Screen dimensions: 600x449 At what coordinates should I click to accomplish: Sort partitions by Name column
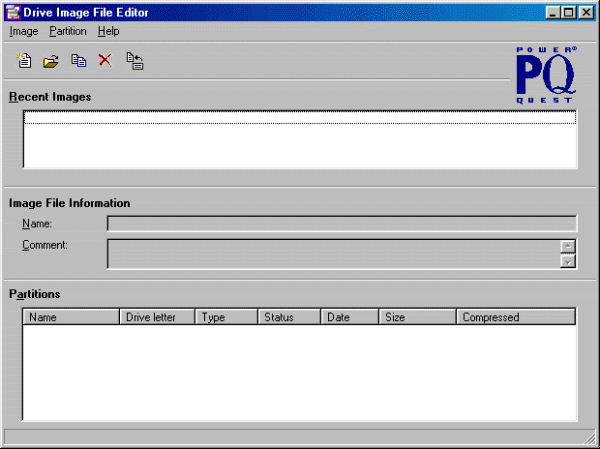point(71,317)
